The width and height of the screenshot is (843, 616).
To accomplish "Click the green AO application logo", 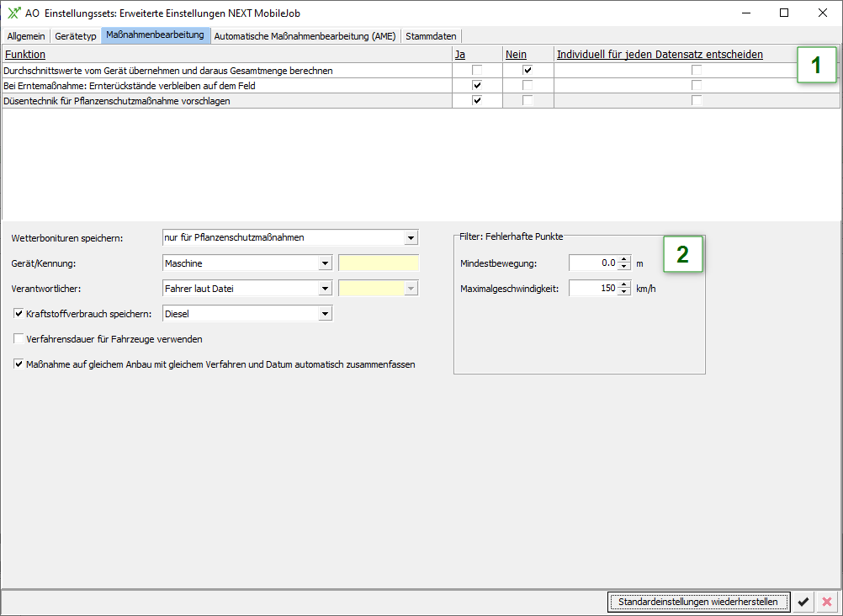I will click(x=13, y=13).
